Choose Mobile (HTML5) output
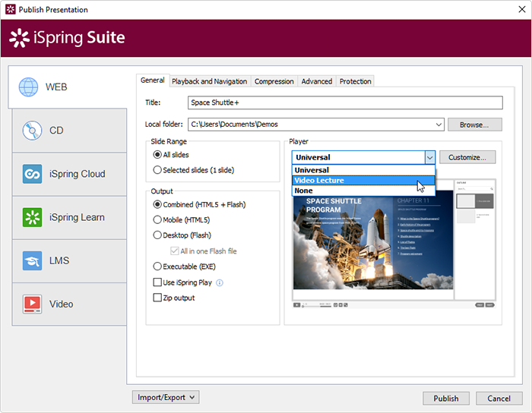The height and width of the screenshot is (413, 532). pyautogui.click(x=157, y=220)
